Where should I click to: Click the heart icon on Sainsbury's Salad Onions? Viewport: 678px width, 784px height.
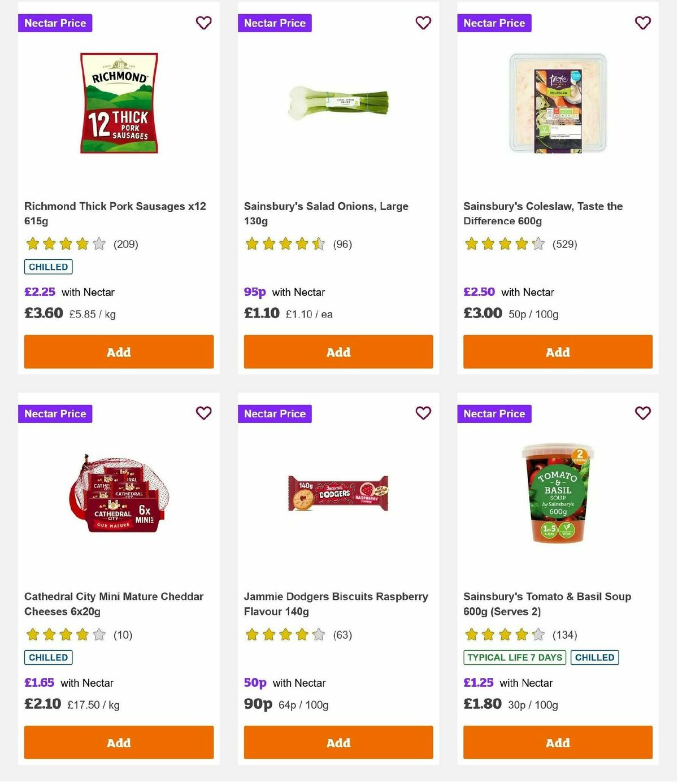(423, 23)
